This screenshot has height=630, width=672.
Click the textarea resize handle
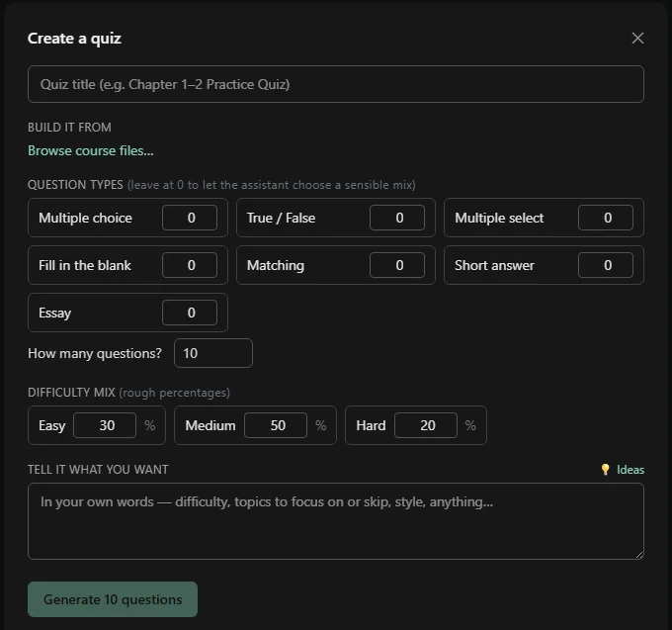[639, 555]
